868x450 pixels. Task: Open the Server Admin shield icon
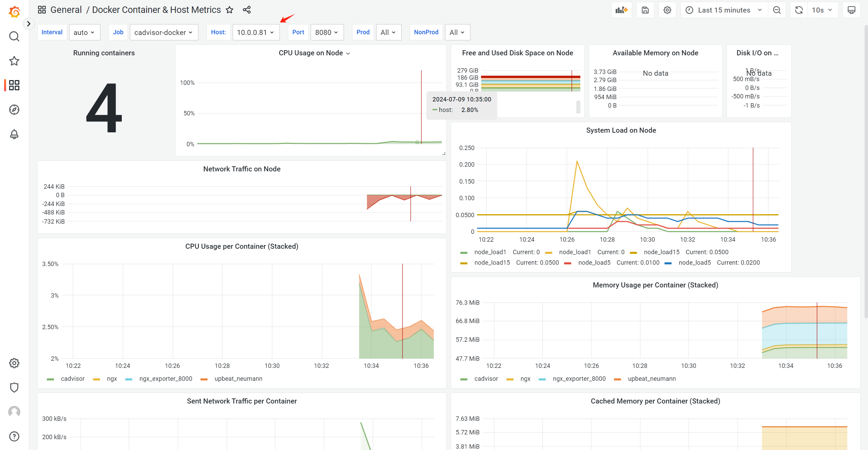pyautogui.click(x=14, y=388)
